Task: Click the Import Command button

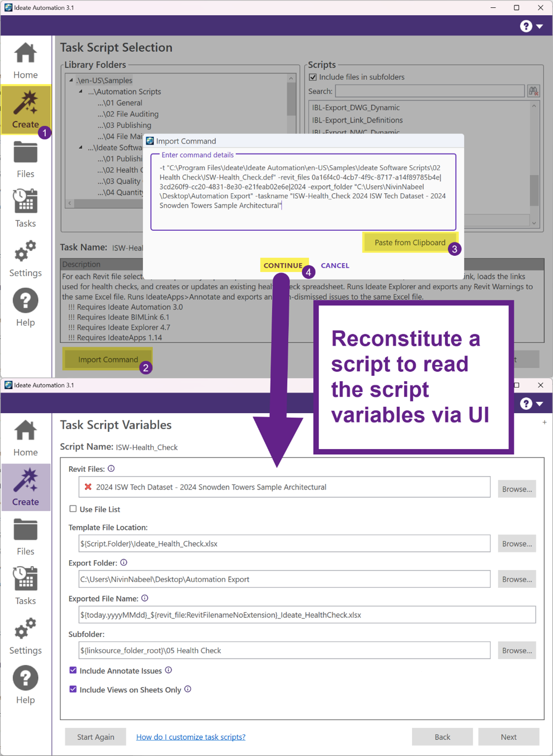Action: [108, 360]
